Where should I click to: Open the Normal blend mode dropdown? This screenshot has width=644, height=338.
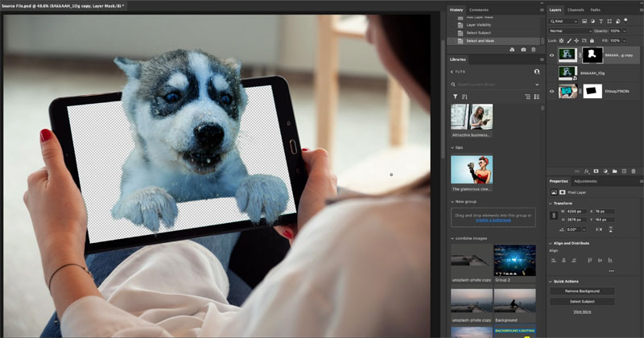[x=570, y=31]
